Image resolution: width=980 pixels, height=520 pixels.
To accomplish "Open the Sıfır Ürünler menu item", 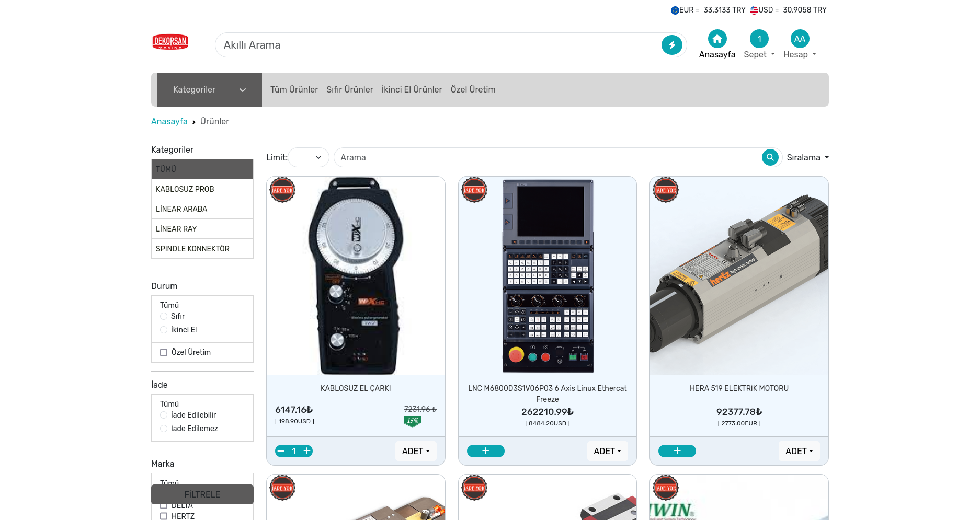I will pyautogui.click(x=350, y=89).
